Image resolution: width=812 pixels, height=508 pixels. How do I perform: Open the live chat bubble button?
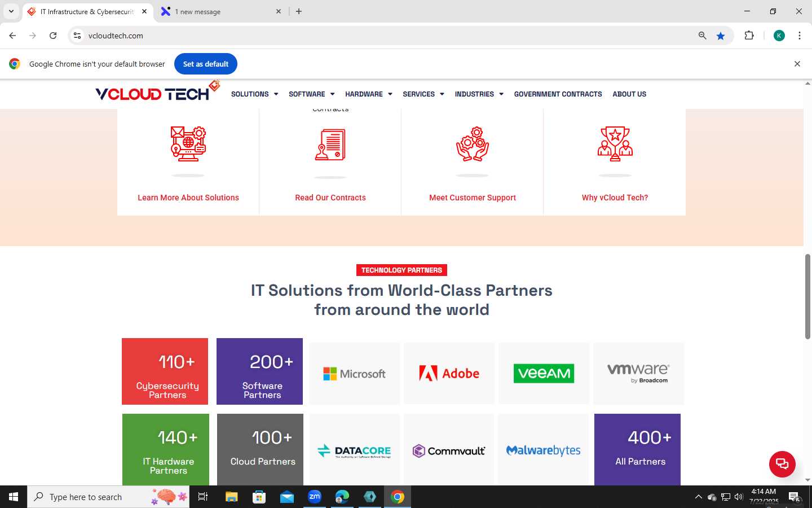(782, 464)
